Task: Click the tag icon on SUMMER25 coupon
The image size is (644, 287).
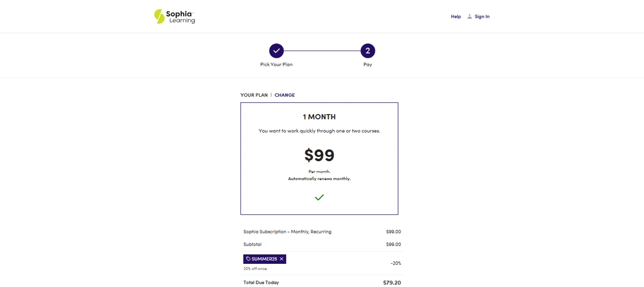Action: 249,259
